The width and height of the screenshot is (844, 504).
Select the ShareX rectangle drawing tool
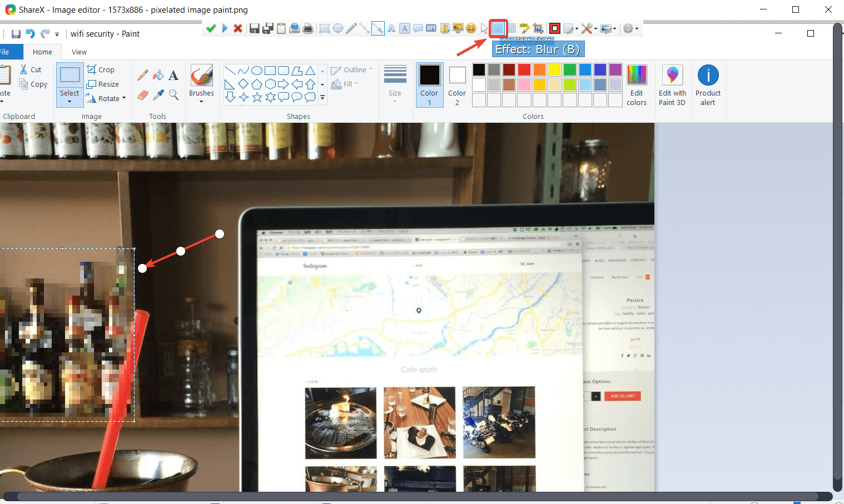click(324, 28)
